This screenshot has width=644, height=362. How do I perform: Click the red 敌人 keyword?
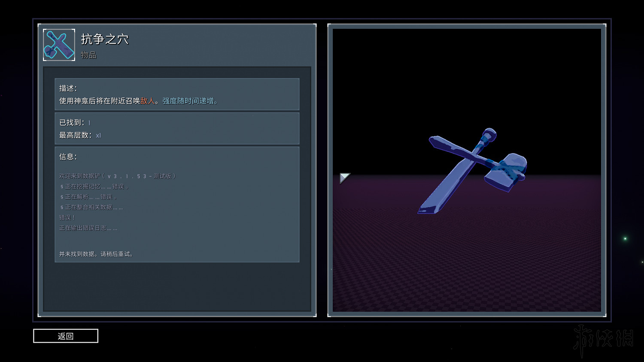click(x=147, y=101)
